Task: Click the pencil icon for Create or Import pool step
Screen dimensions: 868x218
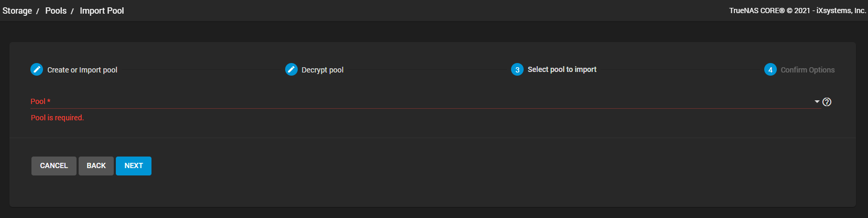Action: pos(37,69)
